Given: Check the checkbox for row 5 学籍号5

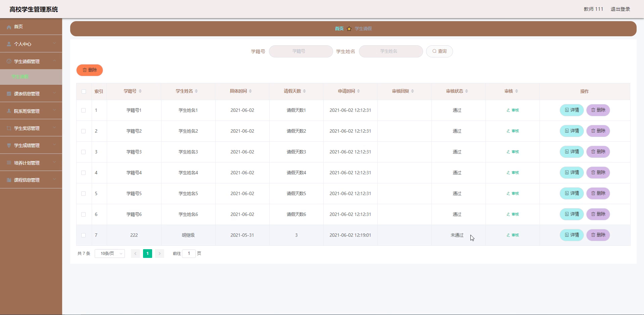Looking at the screenshot, I should 84,193.
